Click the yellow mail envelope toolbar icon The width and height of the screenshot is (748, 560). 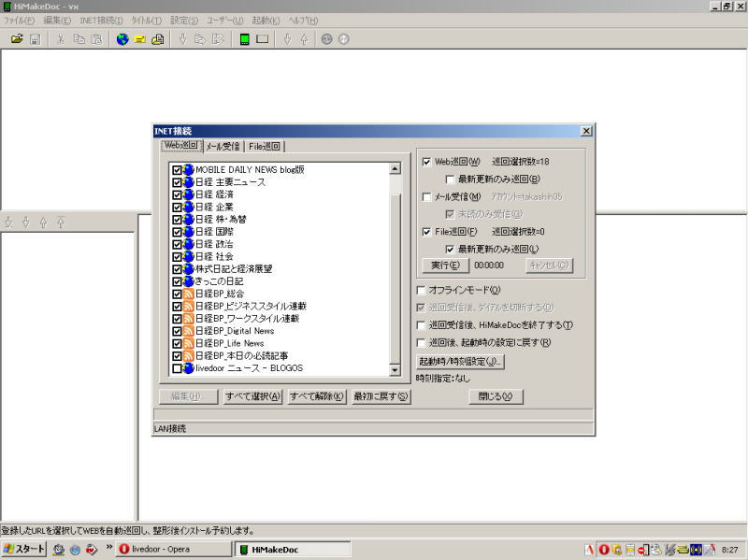(139, 39)
